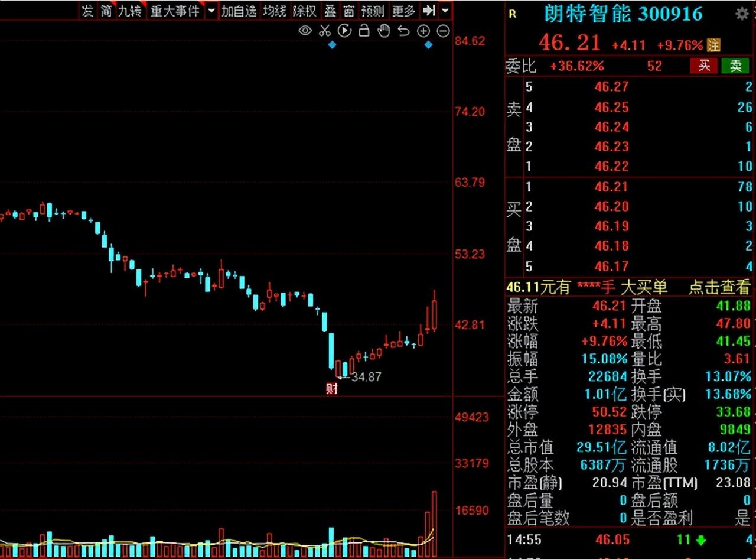Click the 注 note badge beside +9.76%
The image size is (756, 559).
click(713, 45)
